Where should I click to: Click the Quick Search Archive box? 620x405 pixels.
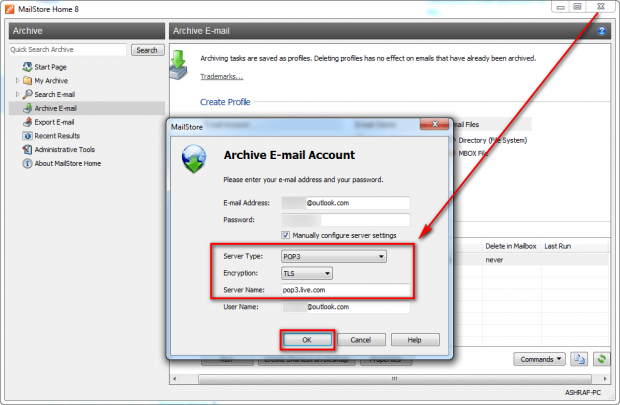(x=68, y=49)
